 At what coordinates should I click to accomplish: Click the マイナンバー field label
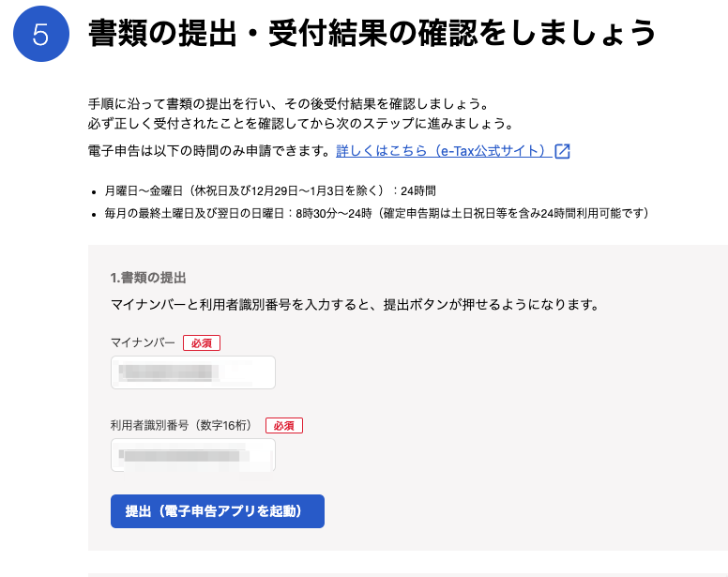tap(143, 342)
